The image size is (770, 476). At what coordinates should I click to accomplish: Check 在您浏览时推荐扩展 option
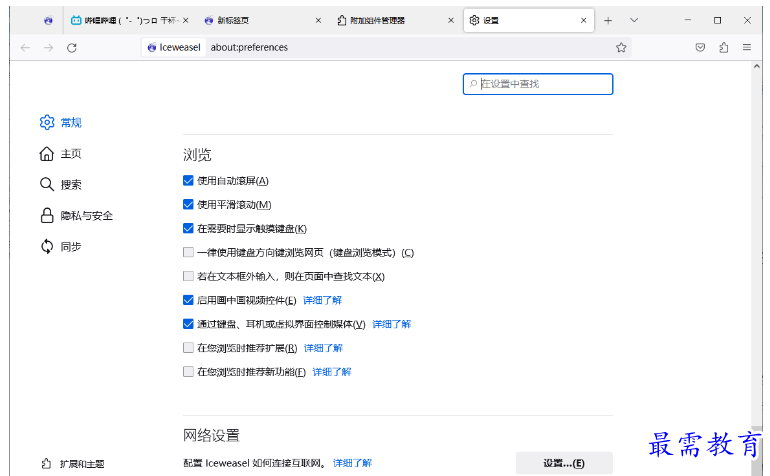point(188,348)
